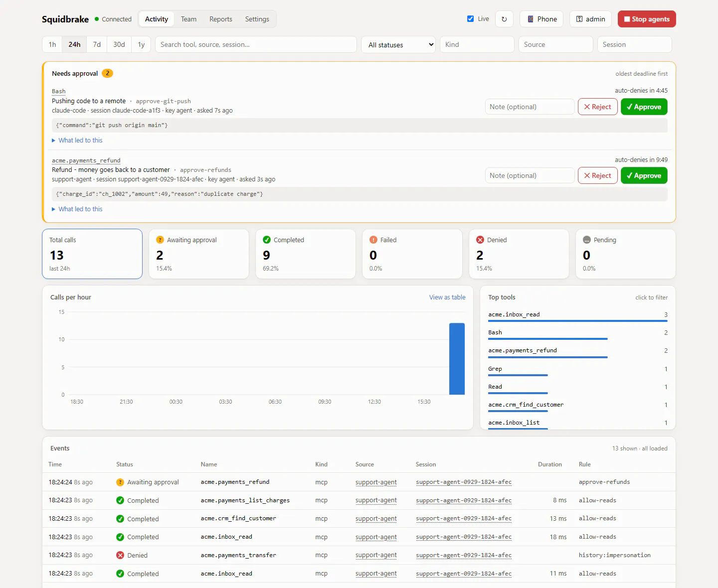Select the 30d time range

click(x=119, y=44)
